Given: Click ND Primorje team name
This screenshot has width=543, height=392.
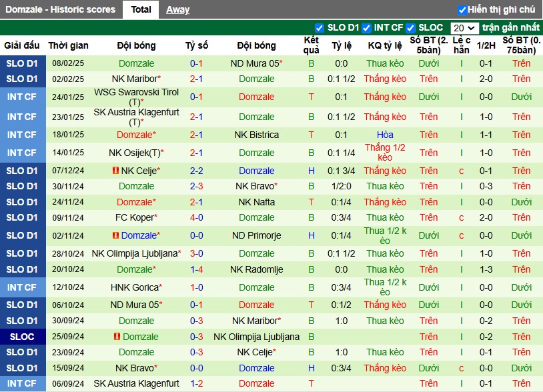Looking at the screenshot, I should 257,235.
